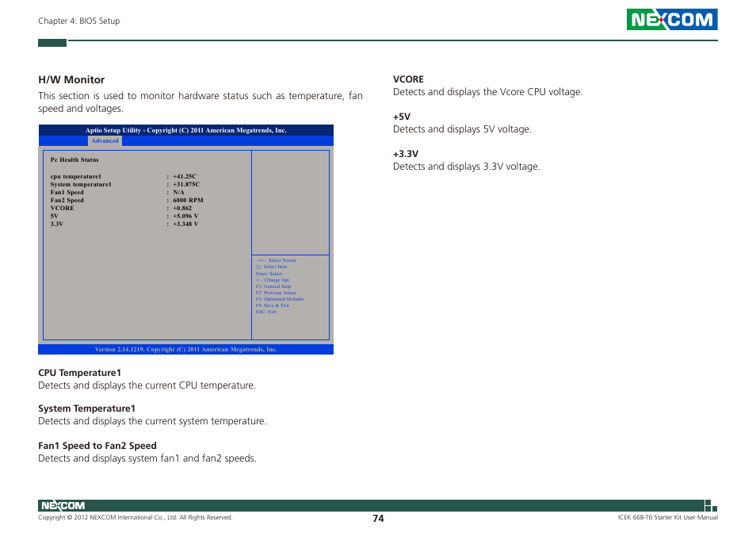Click the '+5V' heading
This screenshot has width=756, height=533.
[402, 117]
